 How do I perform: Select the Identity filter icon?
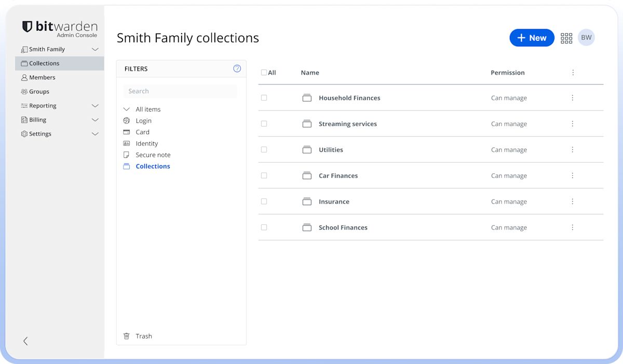126,143
